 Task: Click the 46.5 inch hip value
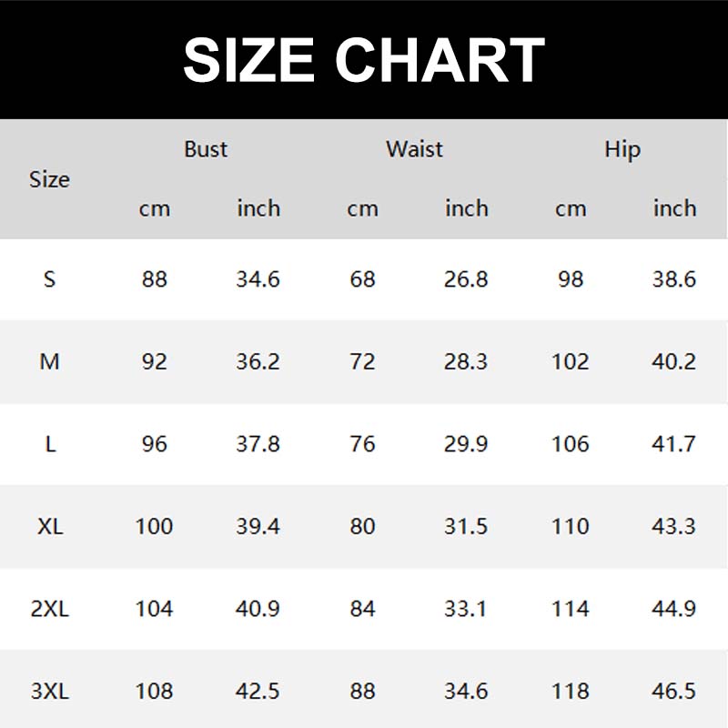click(x=674, y=691)
